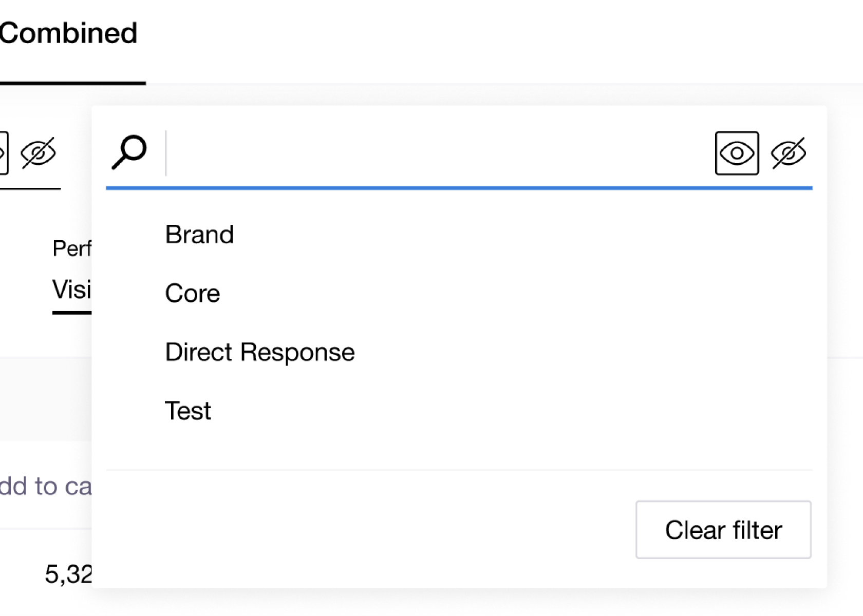
Task: Click the partially visible boxed eye icon at far left
Action: click(3, 153)
